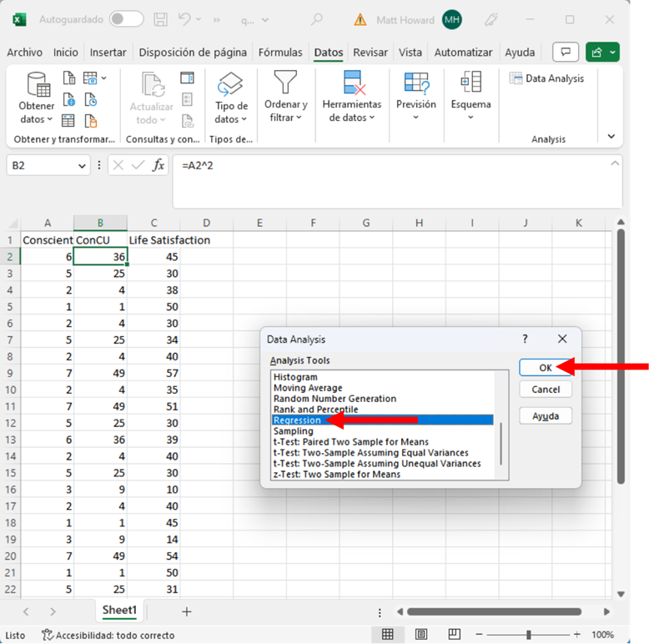The width and height of the screenshot is (649, 644).
Task: Open the comments speech bubble icon
Action: 566,52
